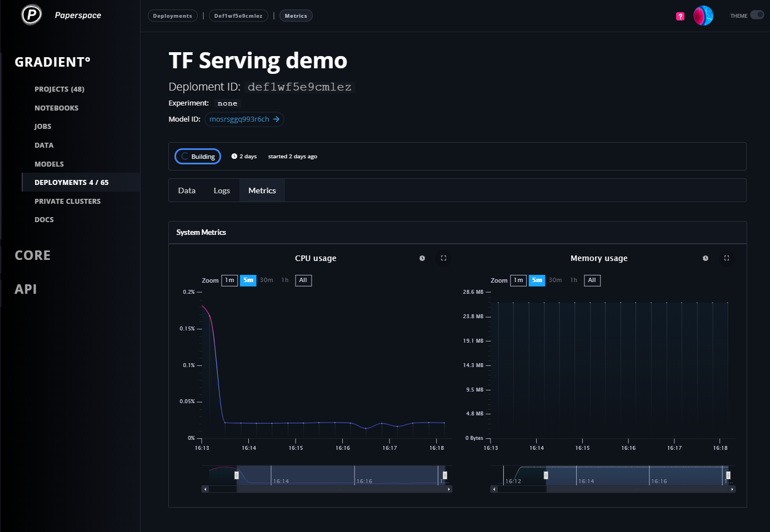Set Memory usage zoom to 5m
Viewport: 770px width, 532px height.
(537, 280)
